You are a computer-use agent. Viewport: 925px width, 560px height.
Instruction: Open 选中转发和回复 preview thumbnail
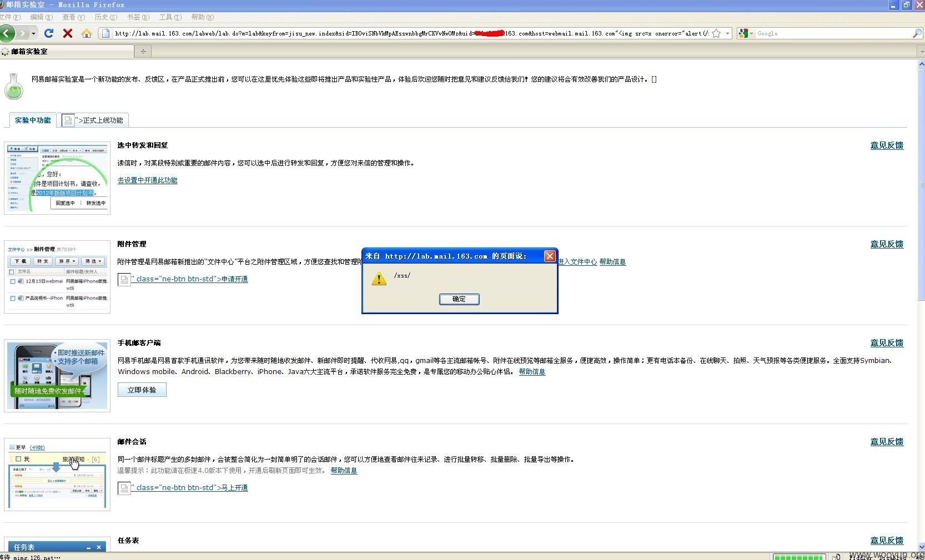(57, 178)
